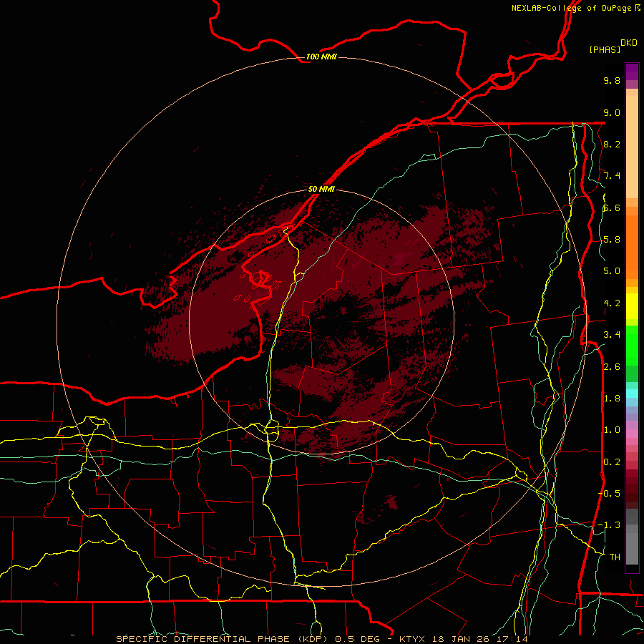Click the -0.5 value on color scale
This screenshot has width=644, height=644.
[609, 494]
